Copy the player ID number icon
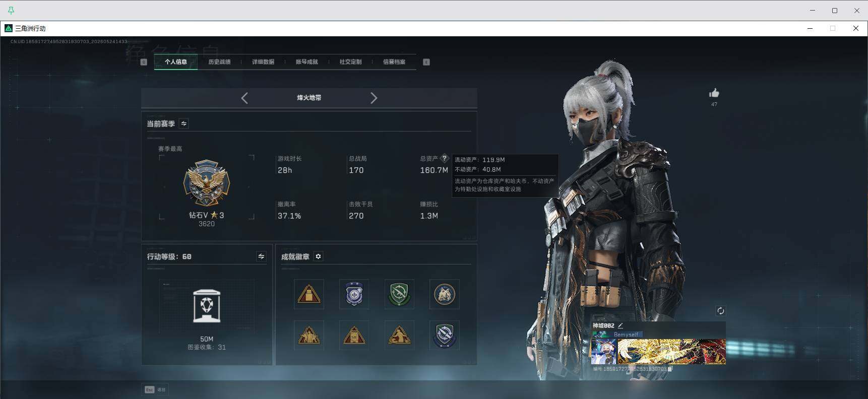The width and height of the screenshot is (868, 399). tap(670, 369)
